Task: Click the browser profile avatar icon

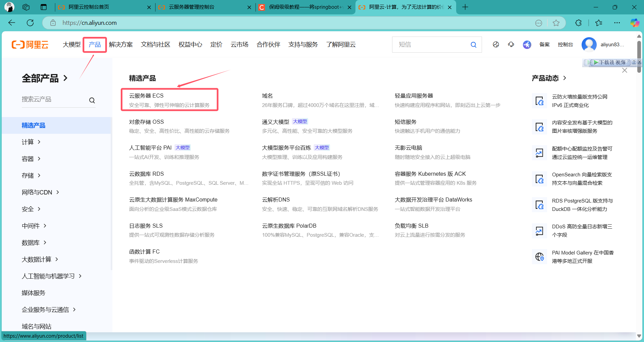Action: [9, 7]
